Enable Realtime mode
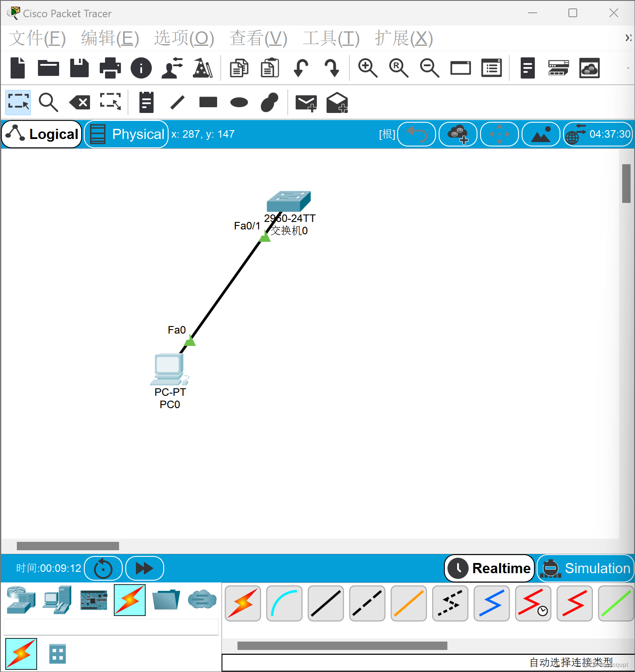Image resolution: width=635 pixels, height=672 pixels. (489, 568)
